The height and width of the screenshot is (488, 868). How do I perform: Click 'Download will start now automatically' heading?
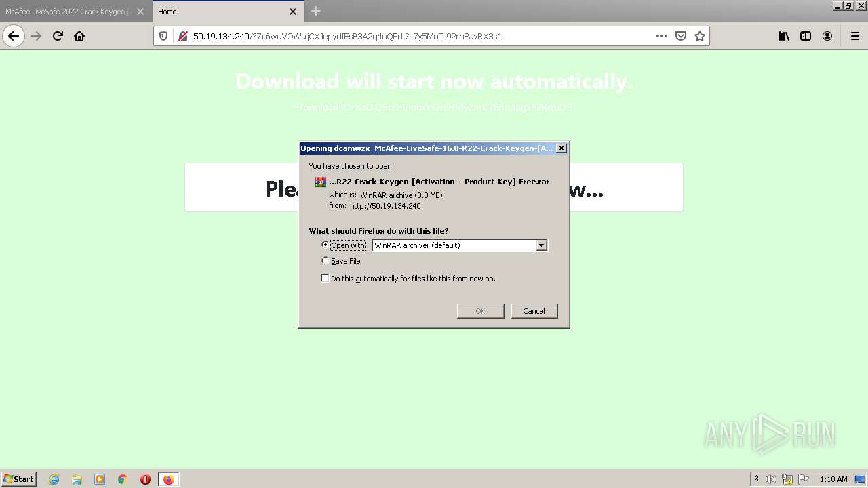(434, 81)
